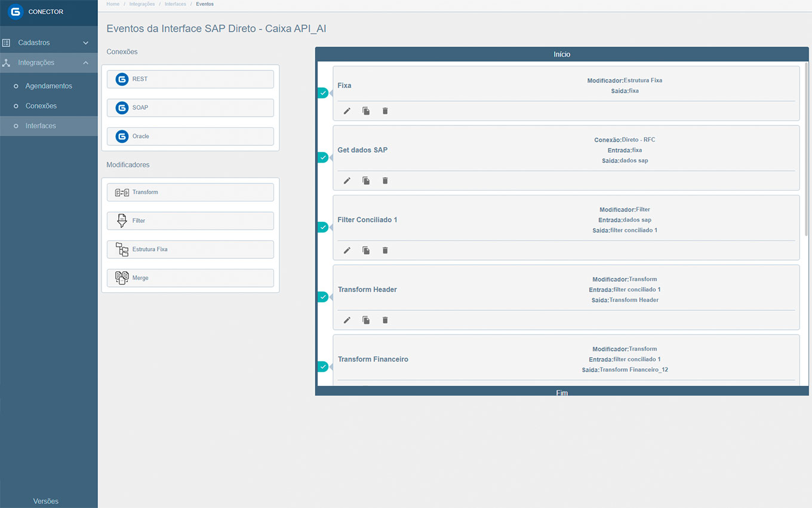Duplicate the Transform Header event

click(366, 320)
